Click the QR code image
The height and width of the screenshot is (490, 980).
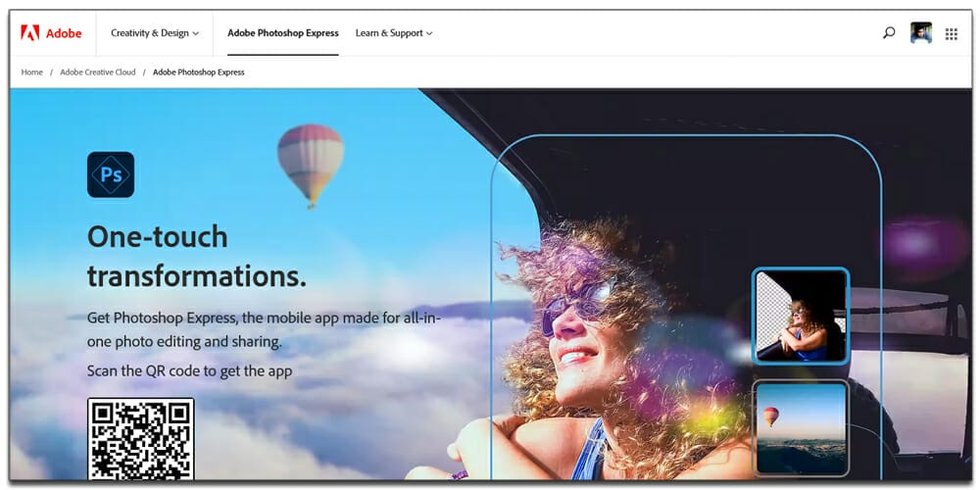tap(140, 439)
